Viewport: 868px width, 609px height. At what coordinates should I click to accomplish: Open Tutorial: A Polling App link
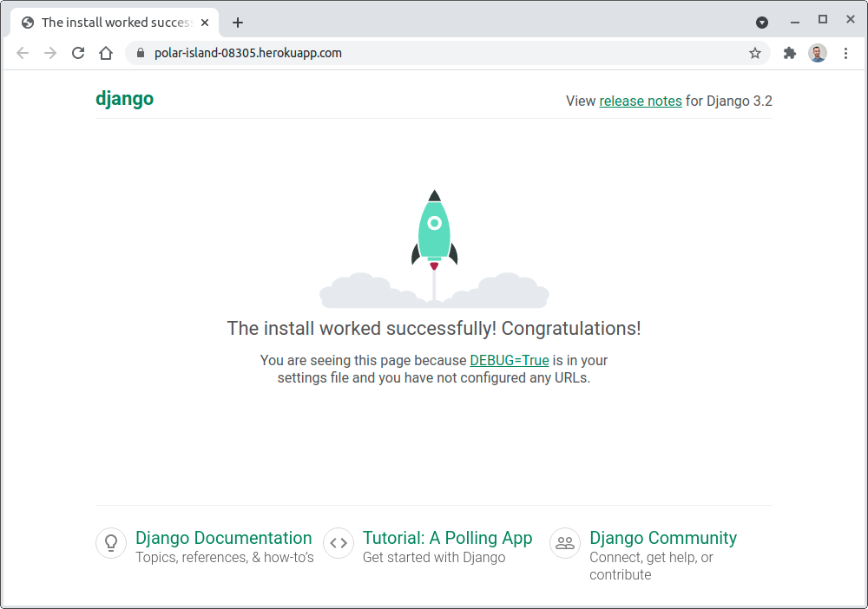[x=447, y=538]
